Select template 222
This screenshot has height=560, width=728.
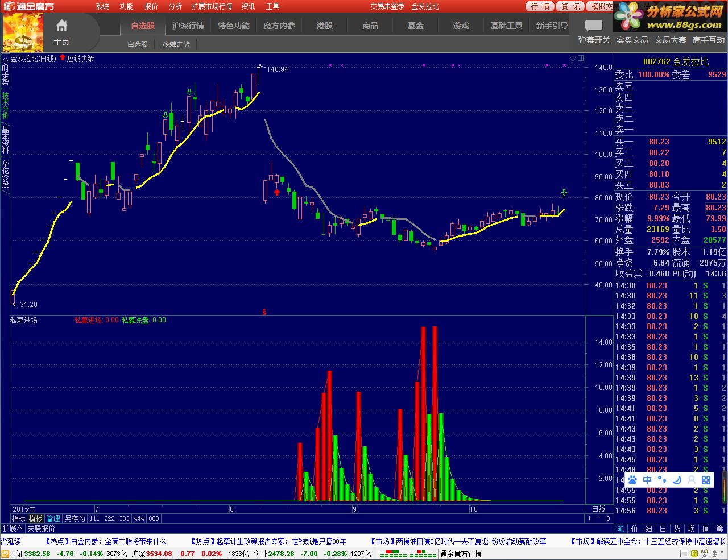coord(109,518)
